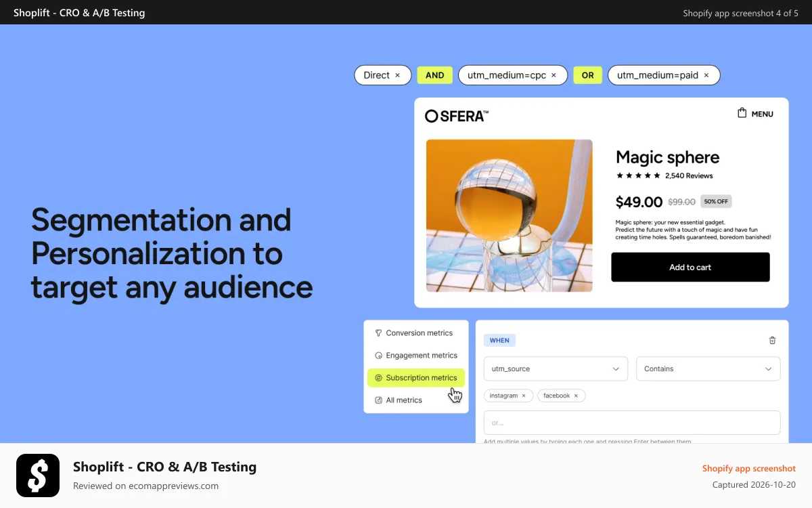
Task: Remove the Direct filter chip
Action: point(398,75)
